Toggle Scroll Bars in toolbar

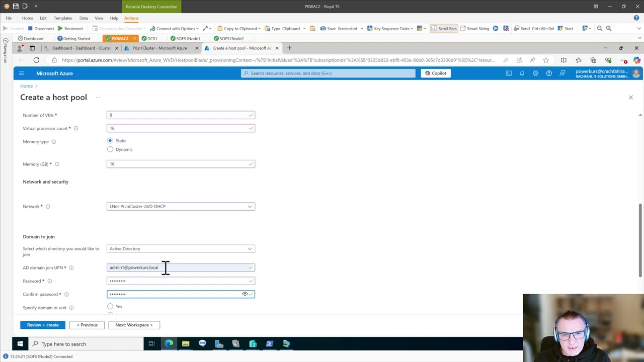click(444, 28)
